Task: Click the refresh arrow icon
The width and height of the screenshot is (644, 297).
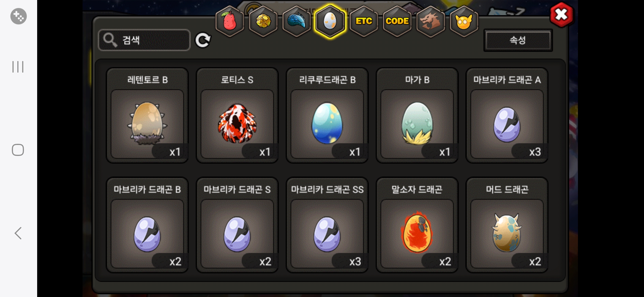Action: point(203,40)
